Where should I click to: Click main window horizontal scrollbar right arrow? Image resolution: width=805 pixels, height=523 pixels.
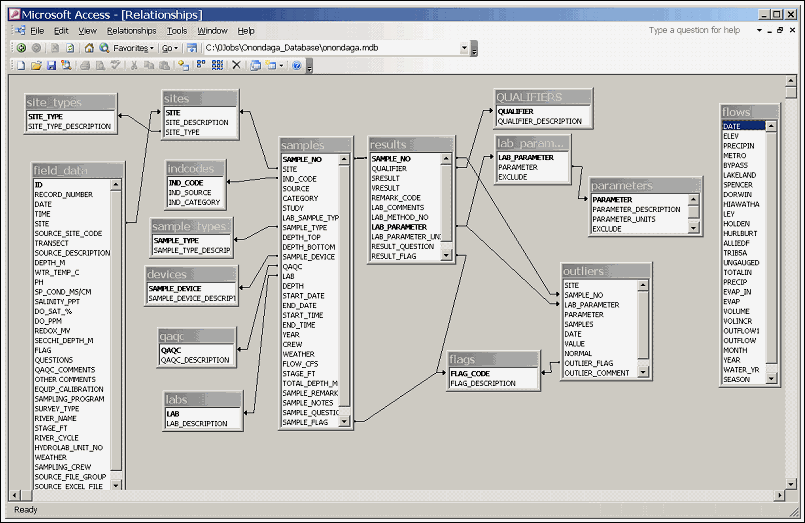(x=780, y=495)
